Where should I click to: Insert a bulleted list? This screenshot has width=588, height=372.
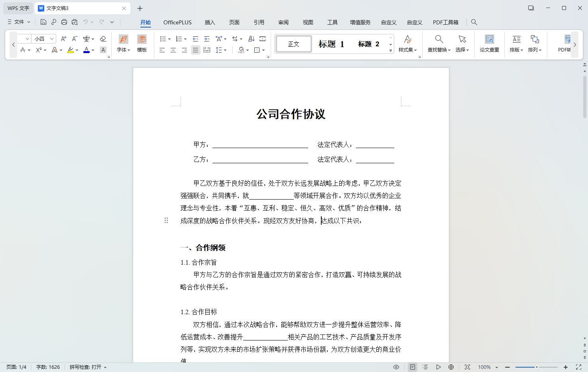163,38
